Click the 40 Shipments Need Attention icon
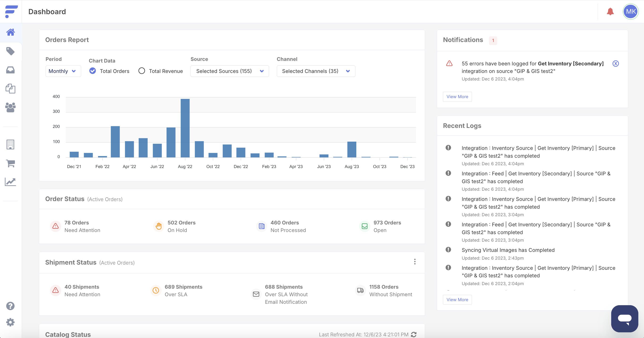The image size is (644, 338). [55, 290]
